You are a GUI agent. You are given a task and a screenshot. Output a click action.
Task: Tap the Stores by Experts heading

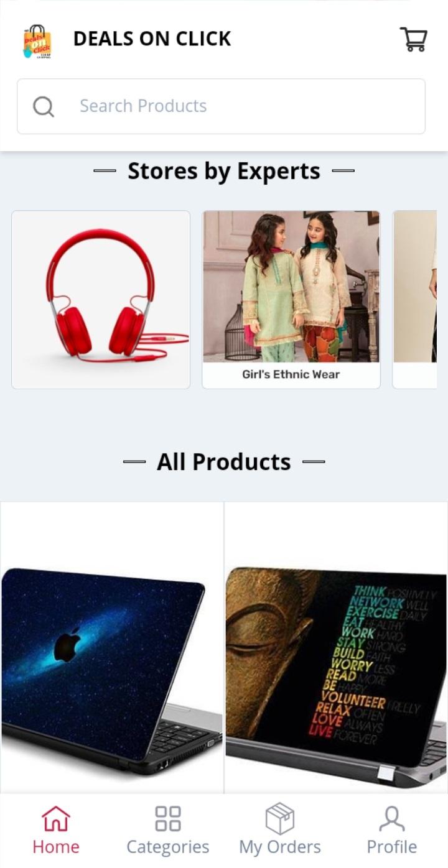point(224,171)
